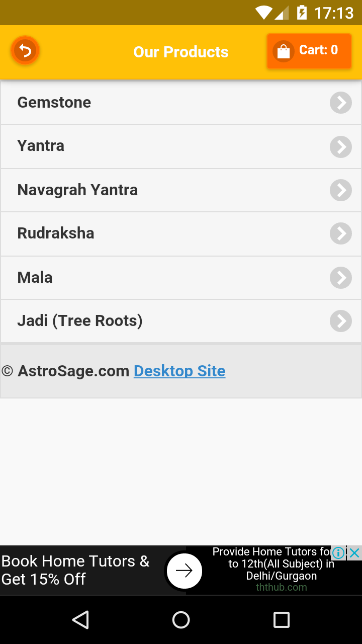Image resolution: width=362 pixels, height=644 pixels.
Task: Follow the Desktop Site link
Action: [x=179, y=371]
